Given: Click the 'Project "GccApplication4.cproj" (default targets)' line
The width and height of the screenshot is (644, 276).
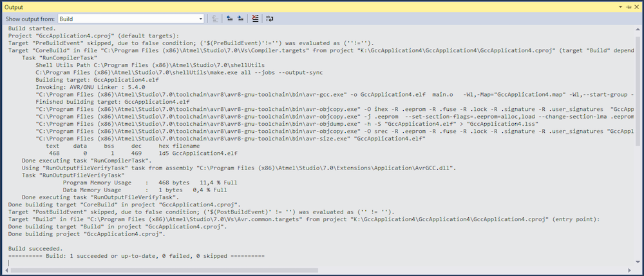Looking at the screenshot, I should [93, 35].
